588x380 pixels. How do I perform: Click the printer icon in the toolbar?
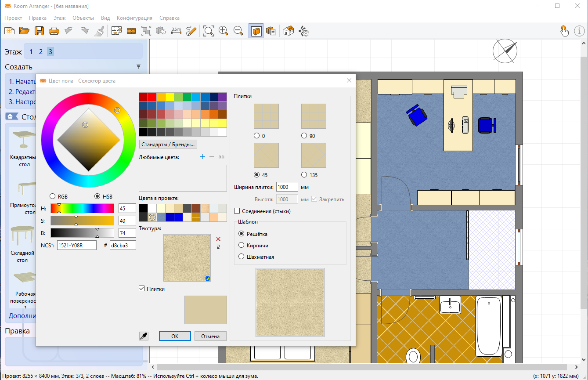coord(54,31)
